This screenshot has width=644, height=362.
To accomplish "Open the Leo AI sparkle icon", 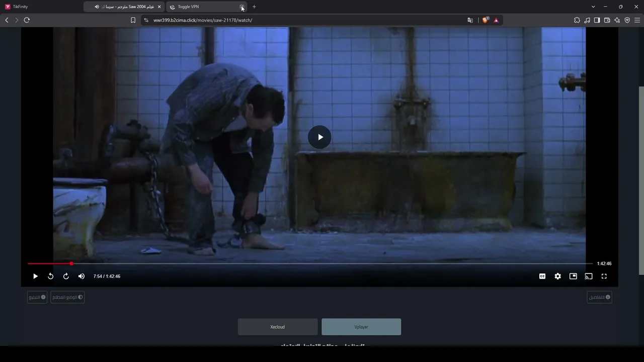I will click(617, 20).
